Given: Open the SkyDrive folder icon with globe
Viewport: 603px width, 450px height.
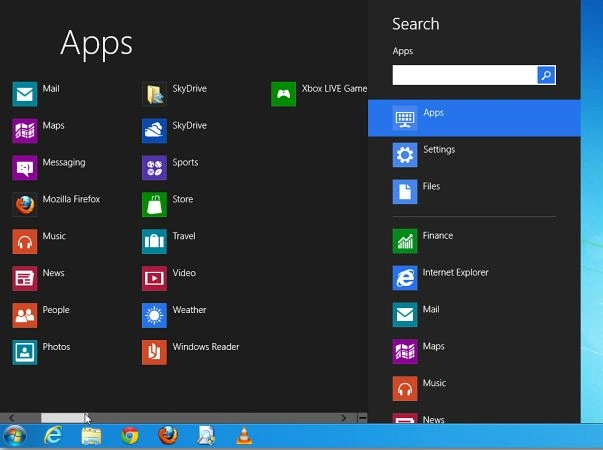Looking at the screenshot, I should [x=154, y=94].
